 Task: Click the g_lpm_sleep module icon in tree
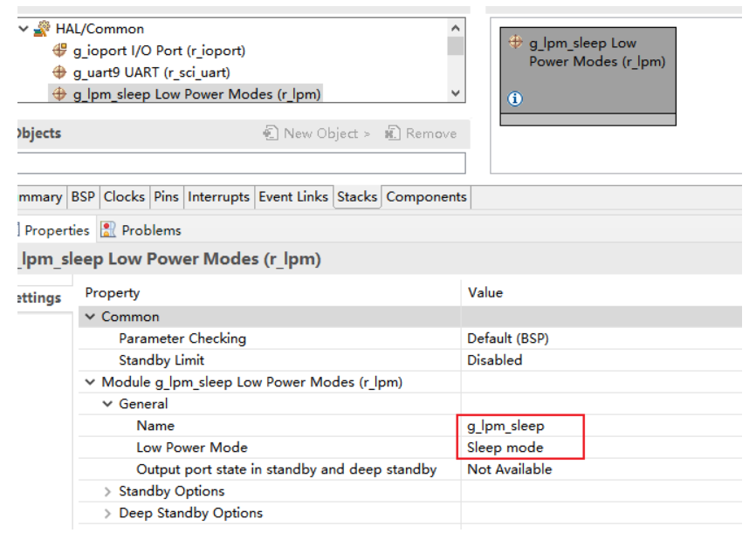(59, 93)
